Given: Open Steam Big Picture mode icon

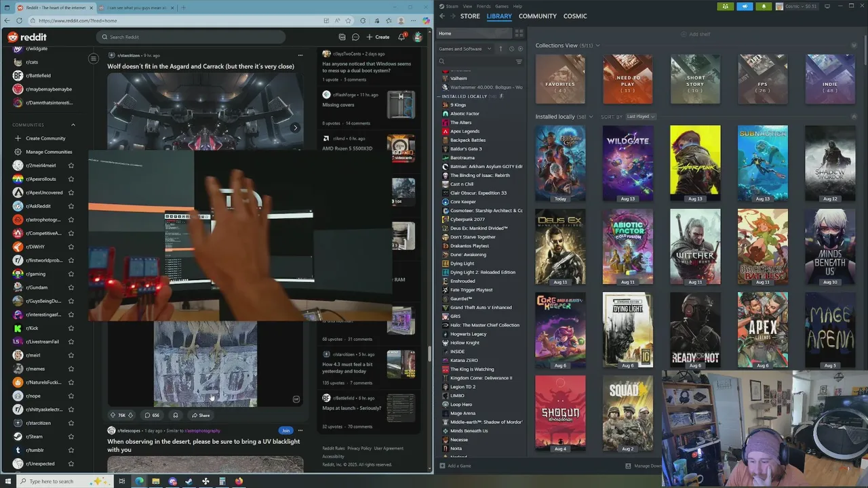Looking at the screenshot, I should [827, 6].
